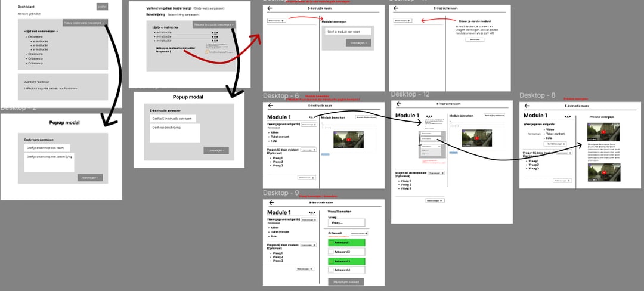
Task: Click add button beside 'Antwoord:' in Desktop - 9
Action: point(359,233)
